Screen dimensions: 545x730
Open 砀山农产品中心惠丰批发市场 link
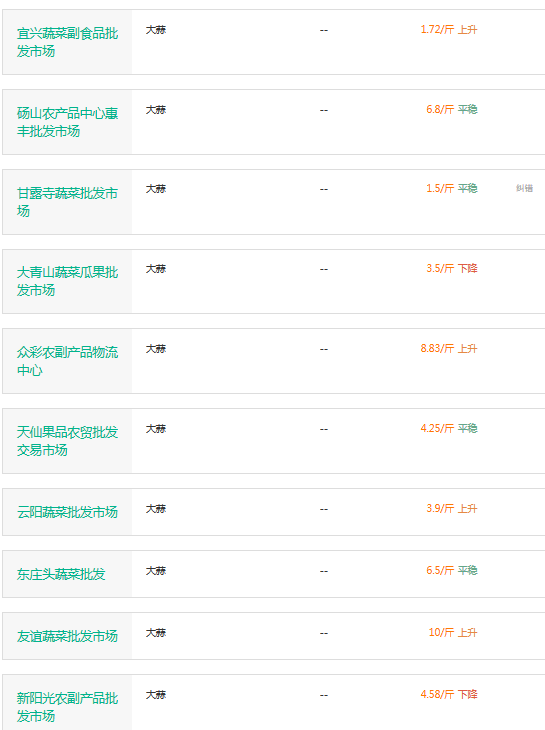pos(67,122)
